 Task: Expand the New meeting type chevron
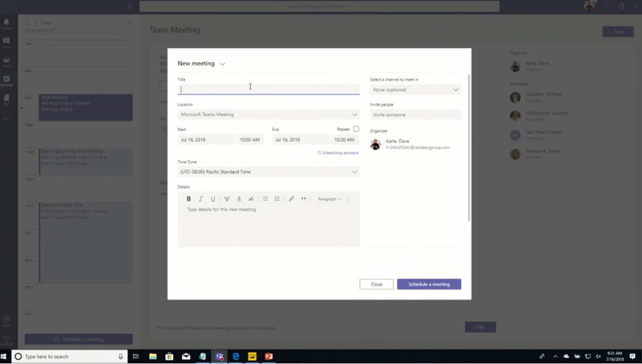pyautogui.click(x=223, y=64)
